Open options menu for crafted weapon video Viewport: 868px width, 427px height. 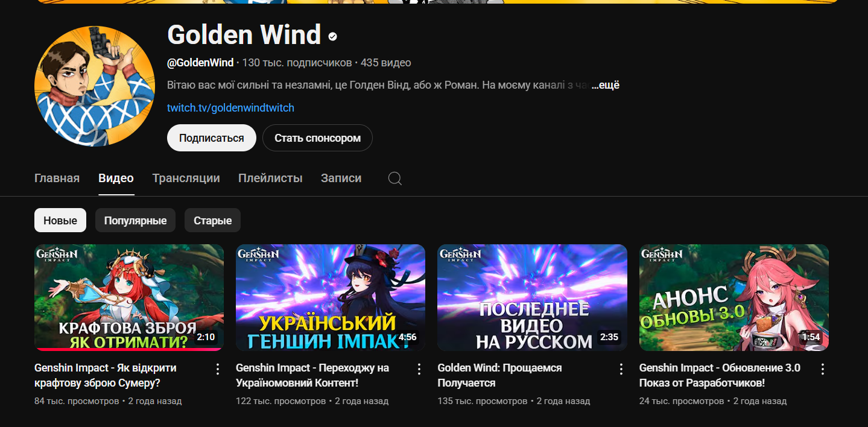pyautogui.click(x=218, y=369)
